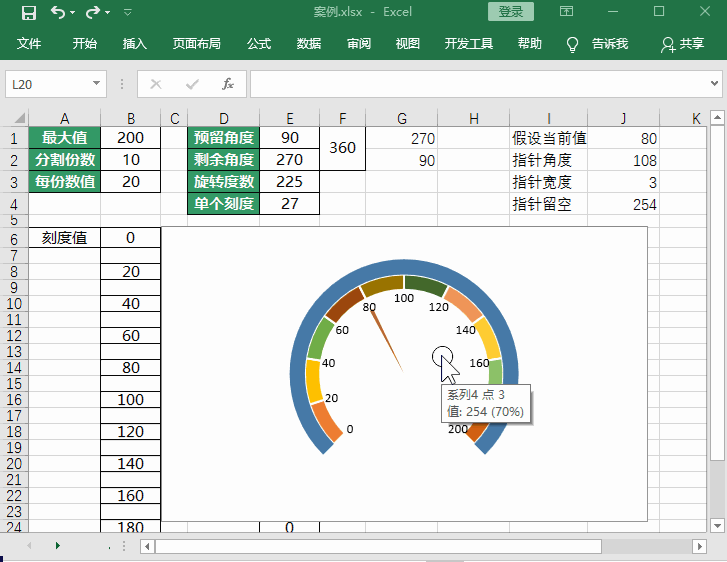Select cell J2 with value 108

[623, 160]
